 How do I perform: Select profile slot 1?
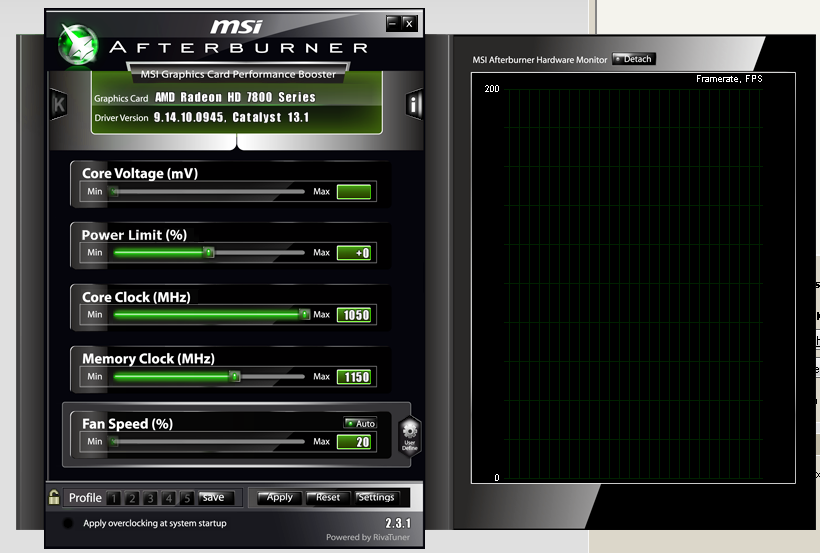[113, 498]
